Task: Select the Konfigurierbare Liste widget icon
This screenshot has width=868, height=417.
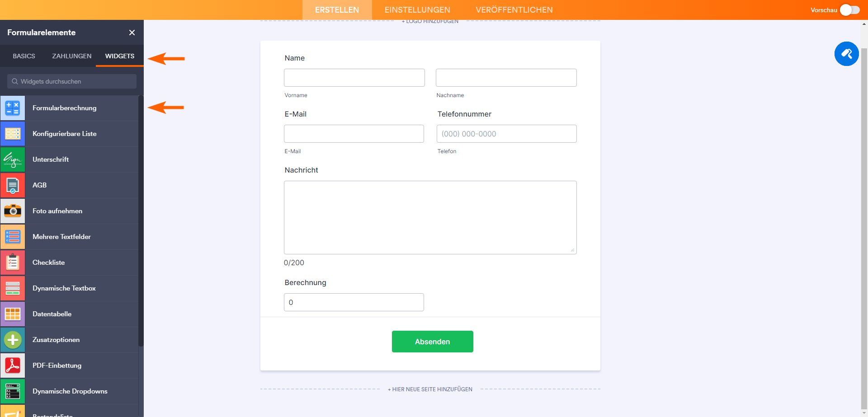Action: [x=13, y=134]
